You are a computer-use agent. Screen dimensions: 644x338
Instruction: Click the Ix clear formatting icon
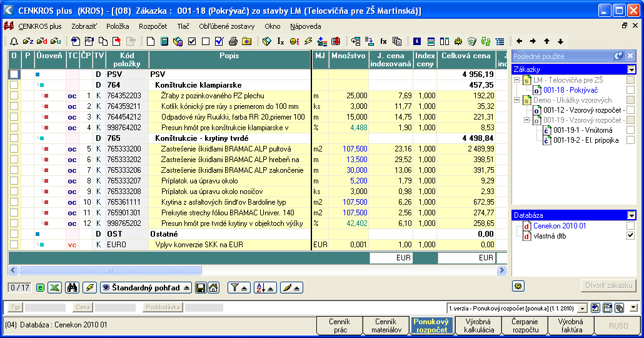pyautogui.click(x=281, y=41)
